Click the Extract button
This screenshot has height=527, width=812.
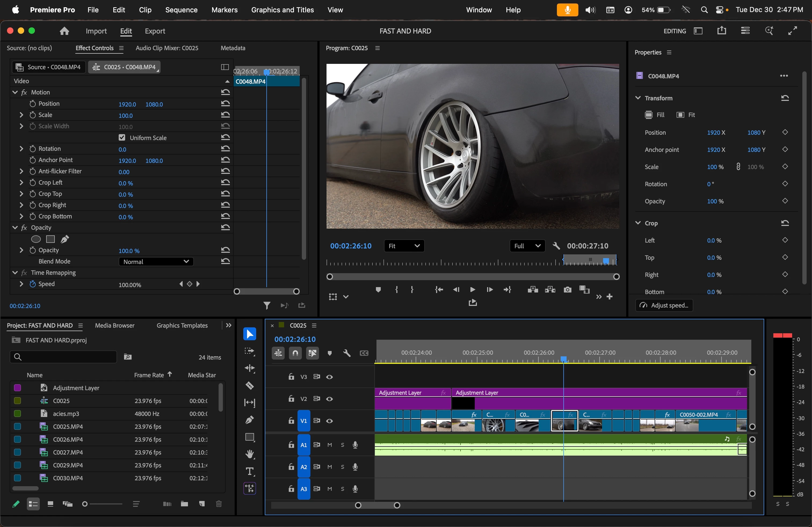(550, 290)
